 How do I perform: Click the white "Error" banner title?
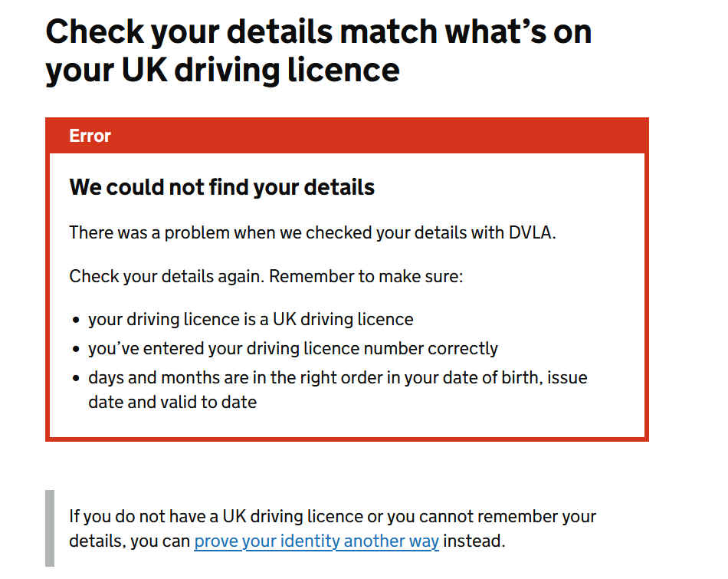[x=90, y=136]
